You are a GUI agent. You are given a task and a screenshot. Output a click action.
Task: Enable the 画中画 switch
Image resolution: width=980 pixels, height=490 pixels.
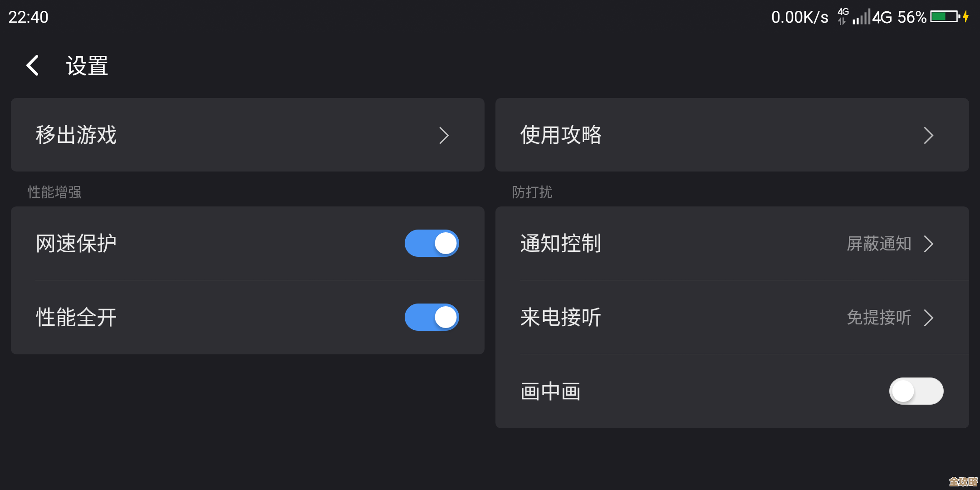click(916, 391)
